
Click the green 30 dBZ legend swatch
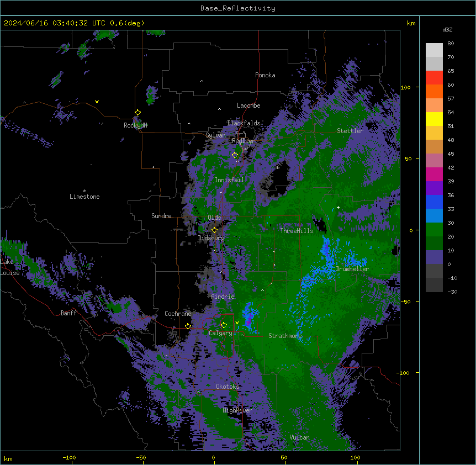tap(434, 230)
